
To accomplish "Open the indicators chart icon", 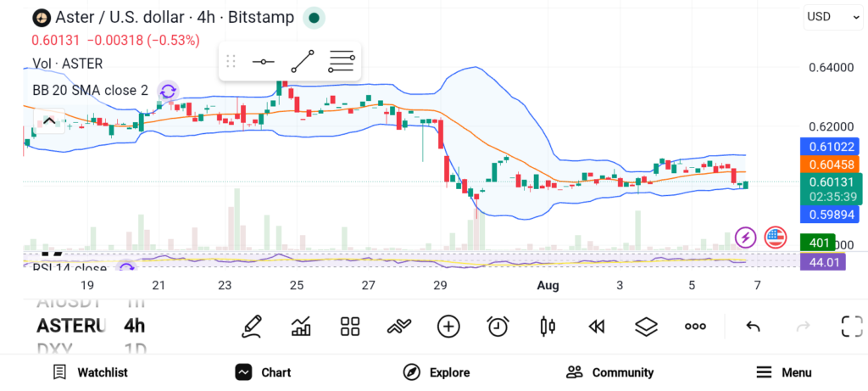I will (301, 327).
